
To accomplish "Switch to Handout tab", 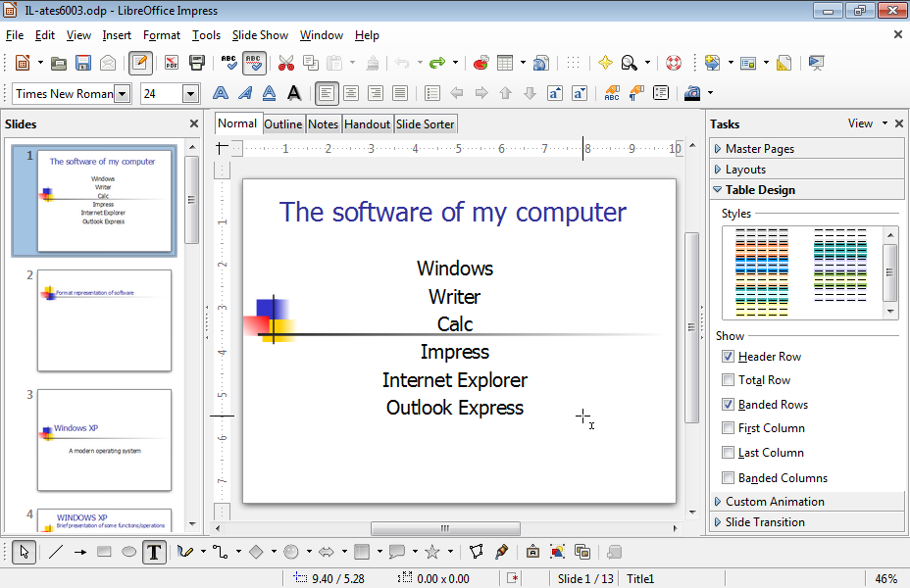I will point(367,124).
